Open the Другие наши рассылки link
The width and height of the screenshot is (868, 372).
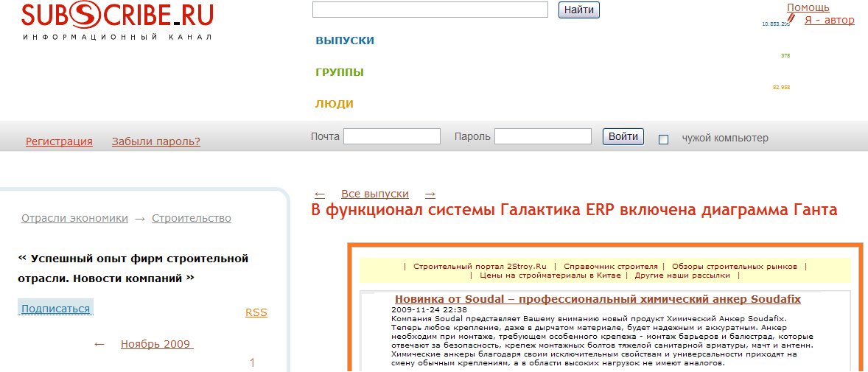tap(682, 275)
